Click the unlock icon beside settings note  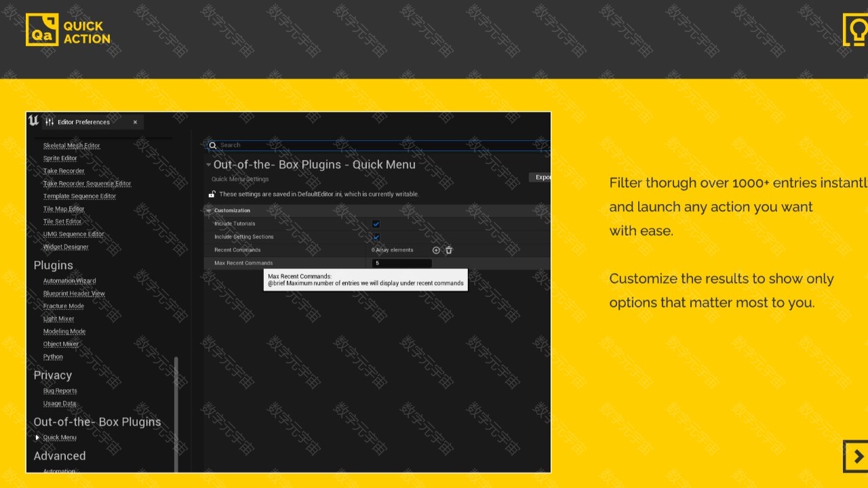[212, 194]
